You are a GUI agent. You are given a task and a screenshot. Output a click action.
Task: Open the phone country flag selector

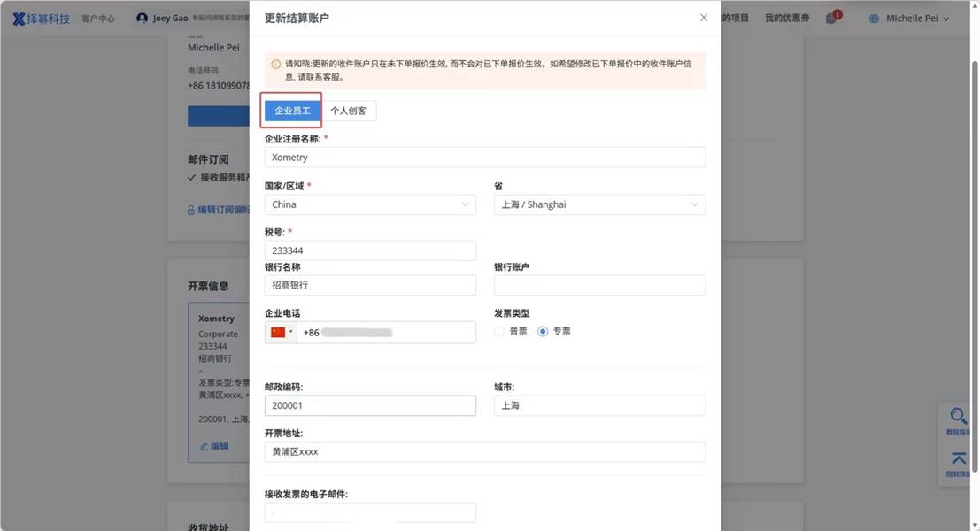282,333
